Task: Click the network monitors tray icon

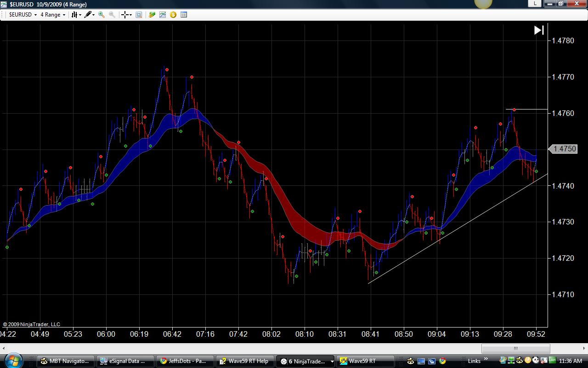Action: (x=511, y=360)
